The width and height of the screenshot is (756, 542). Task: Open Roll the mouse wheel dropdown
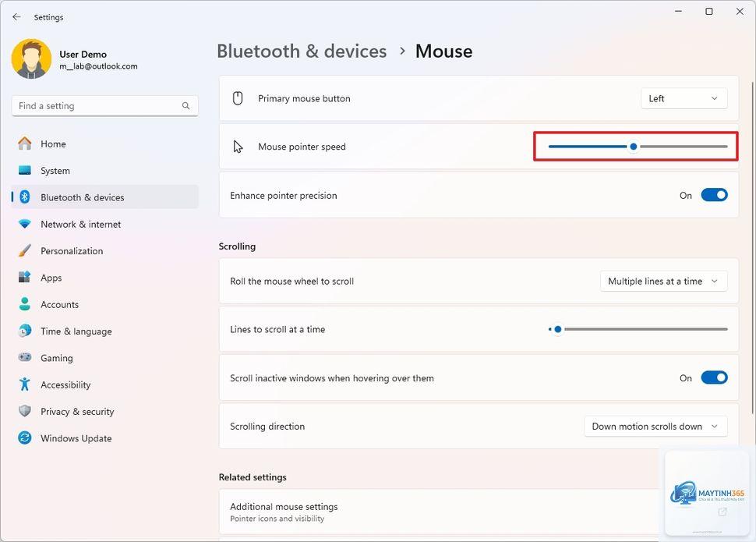(663, 282)
